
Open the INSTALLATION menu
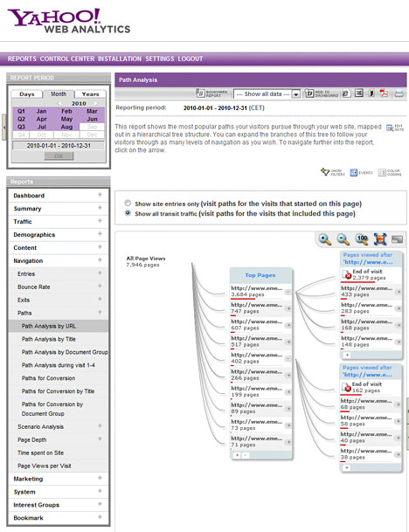[x=120, y=59]
